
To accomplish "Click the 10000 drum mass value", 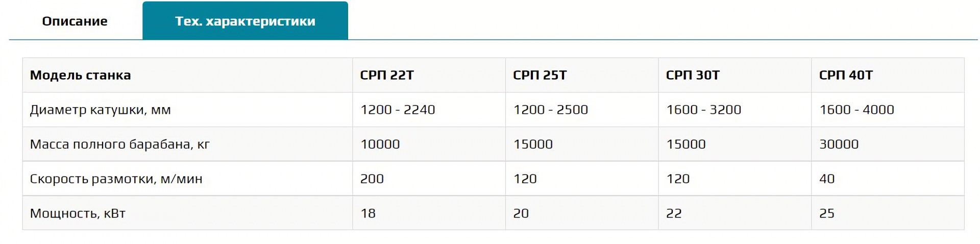I will coord(380,144).
